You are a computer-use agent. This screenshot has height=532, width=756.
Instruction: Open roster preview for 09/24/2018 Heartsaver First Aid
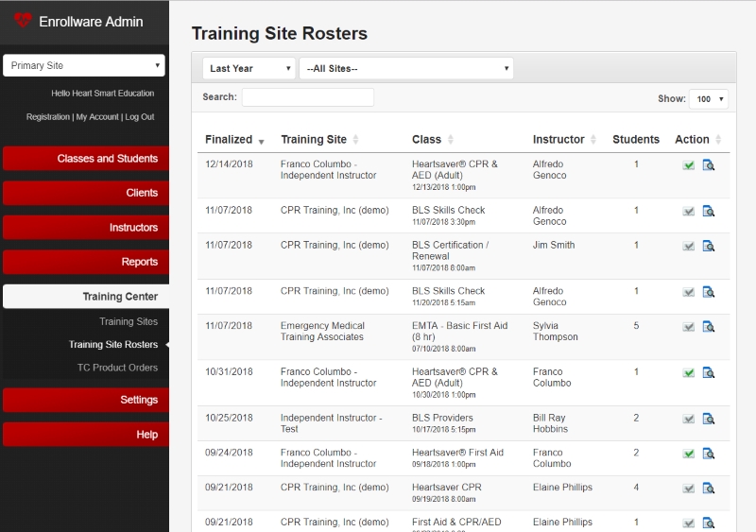pos(708,454)
